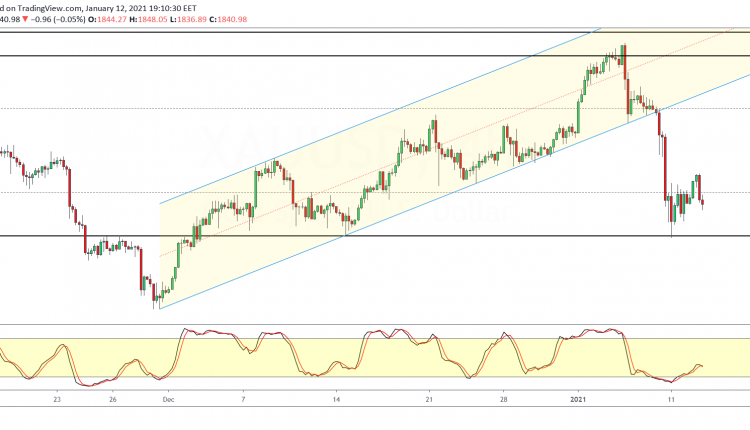Viewport: 750px width, 430px height.
Task: Select the channel's lower blue boundary line
Action: pos(454,191)
